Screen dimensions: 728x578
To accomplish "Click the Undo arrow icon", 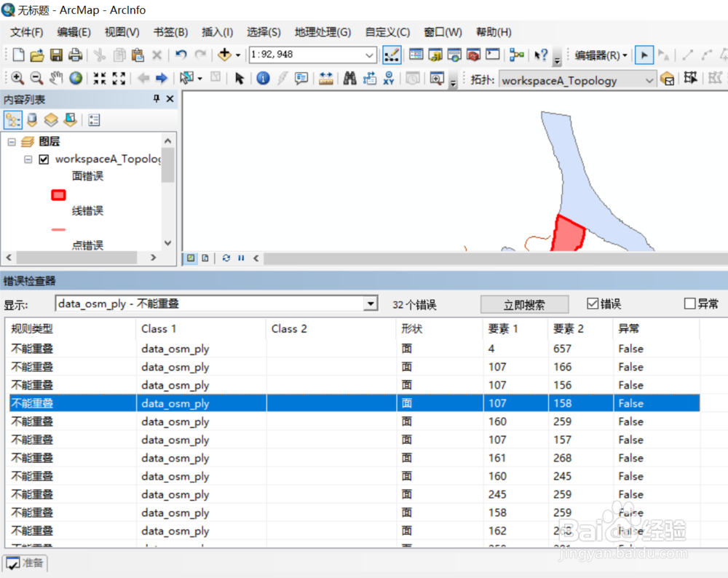I will pyautogui.click(x=181, y=55).
